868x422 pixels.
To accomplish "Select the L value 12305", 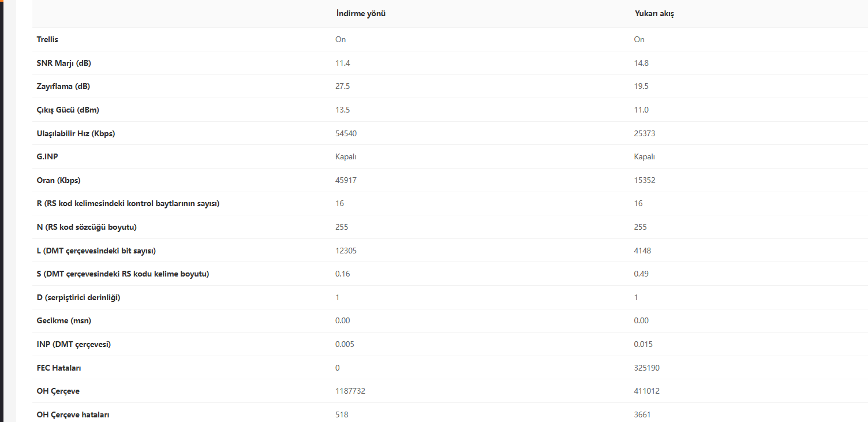I will coord(346,251).
